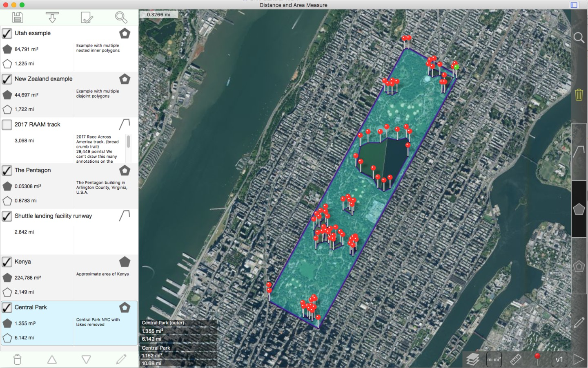Click the Utah area value 84,791 mi²
This screenshot has height=368, width=588.
click(27, 49)
